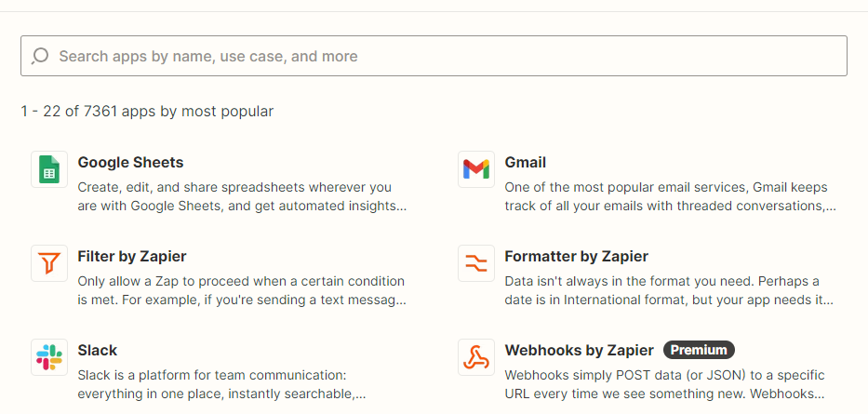This screenshot has width=868, height=414.
Task: Open the Gmail title link
Action: pyautogui.click(x=526, y=162)
